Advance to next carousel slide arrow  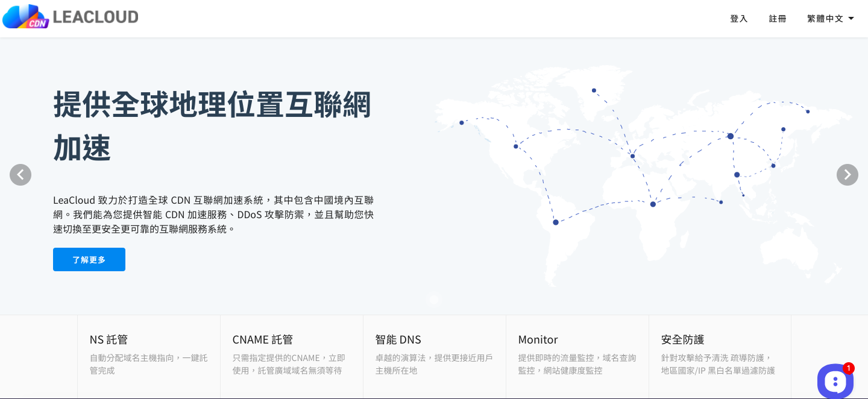coord(848,175)
